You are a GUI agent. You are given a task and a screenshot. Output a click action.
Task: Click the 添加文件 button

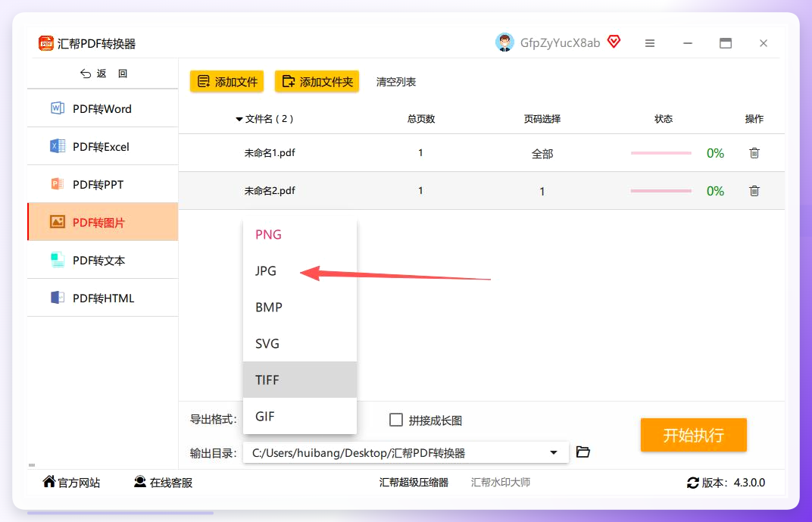pyautogui.click(x=226, y=81)
